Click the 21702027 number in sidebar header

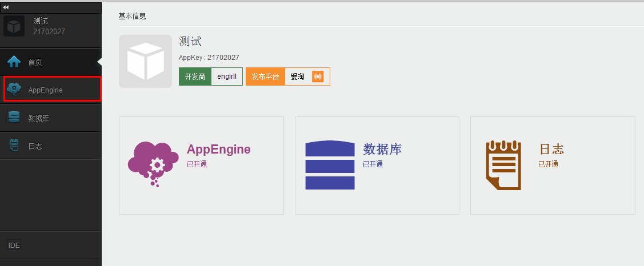tap(49, 31)
